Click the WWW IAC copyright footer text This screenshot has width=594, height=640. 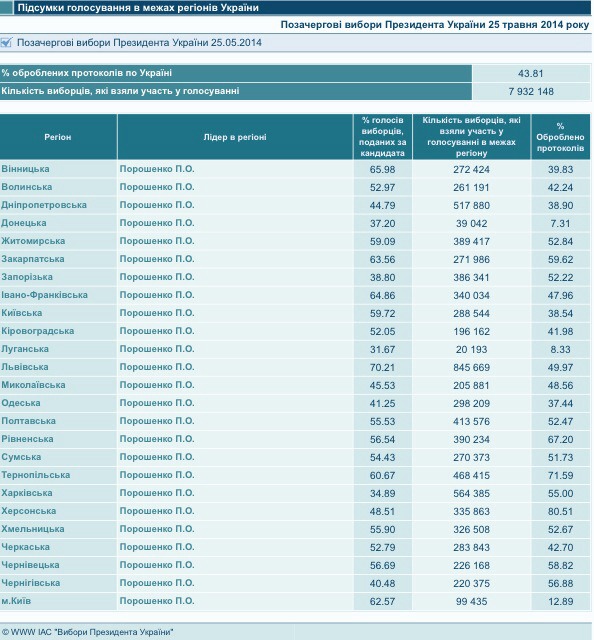(x=88, y=632)
